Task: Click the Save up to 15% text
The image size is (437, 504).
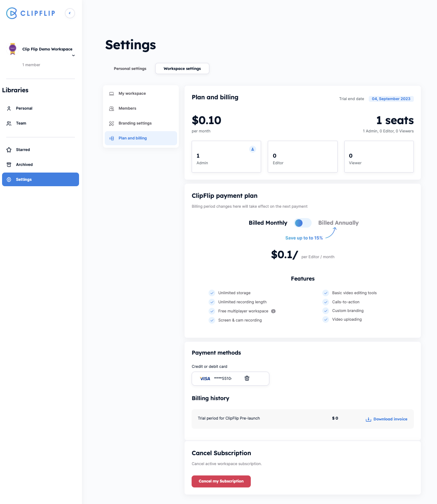Action: [x=304, y=238]
